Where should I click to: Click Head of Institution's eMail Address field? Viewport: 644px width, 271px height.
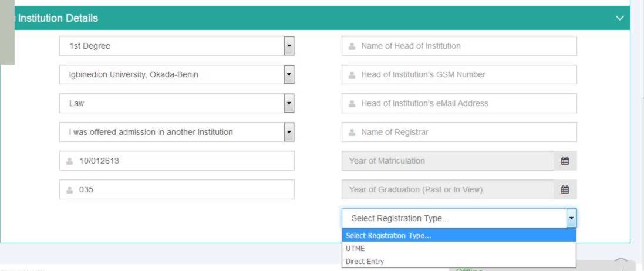pos(459,103)
